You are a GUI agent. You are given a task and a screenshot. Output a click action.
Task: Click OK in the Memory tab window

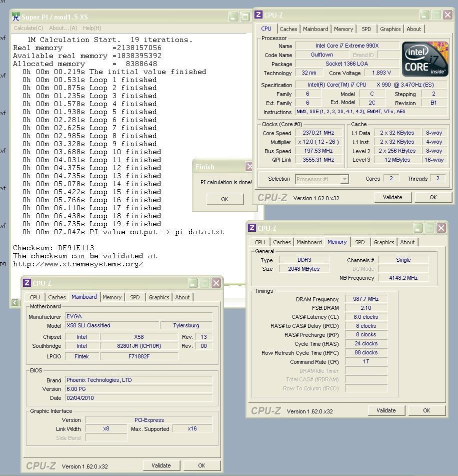coord(427,410)
